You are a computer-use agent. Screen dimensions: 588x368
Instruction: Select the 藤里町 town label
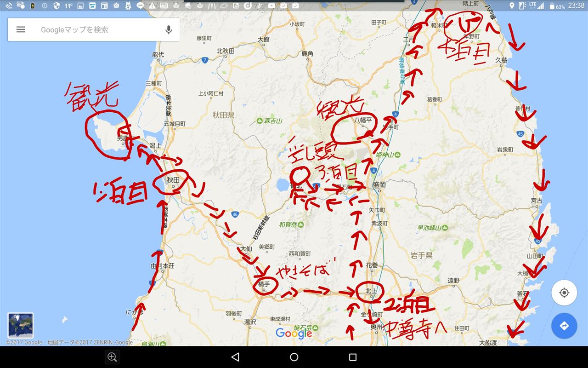tap(204, 38)
